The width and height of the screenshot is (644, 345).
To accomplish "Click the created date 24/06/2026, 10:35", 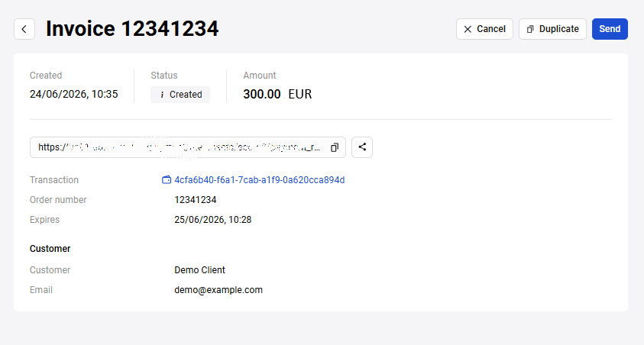I will [x=73, y=95].
